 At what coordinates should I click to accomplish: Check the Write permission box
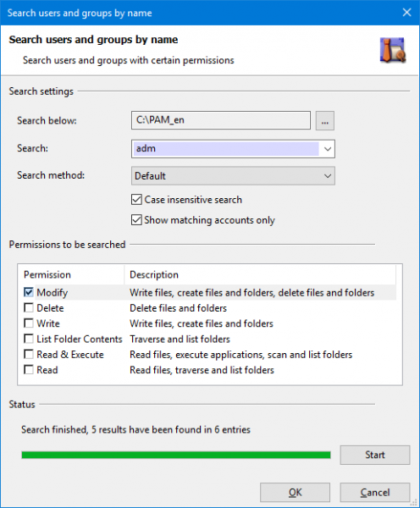pyautogui.click(x=29, y=323)
